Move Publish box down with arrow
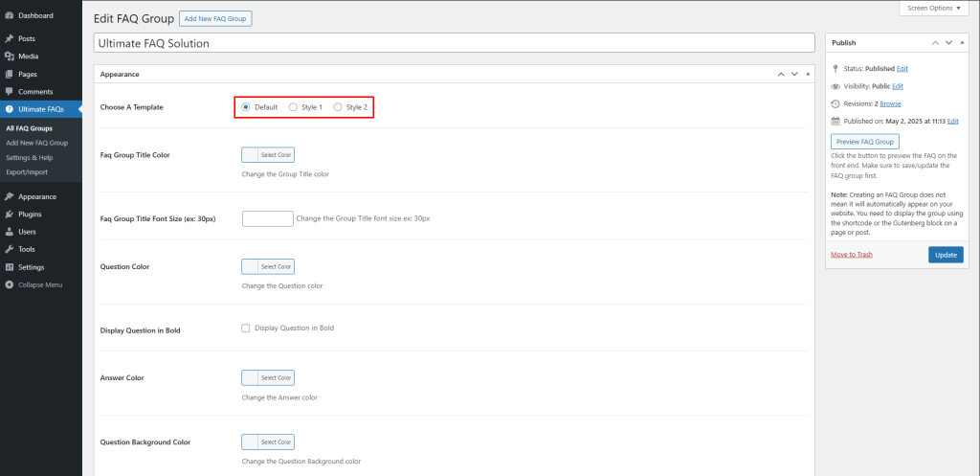 click(x=948, y=42)
